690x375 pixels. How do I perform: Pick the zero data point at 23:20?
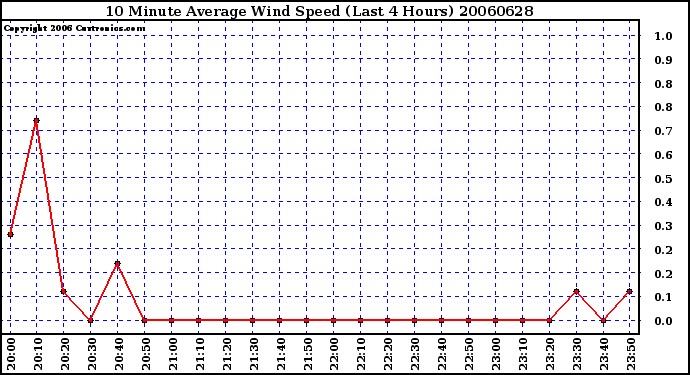[x=549, y=320]
